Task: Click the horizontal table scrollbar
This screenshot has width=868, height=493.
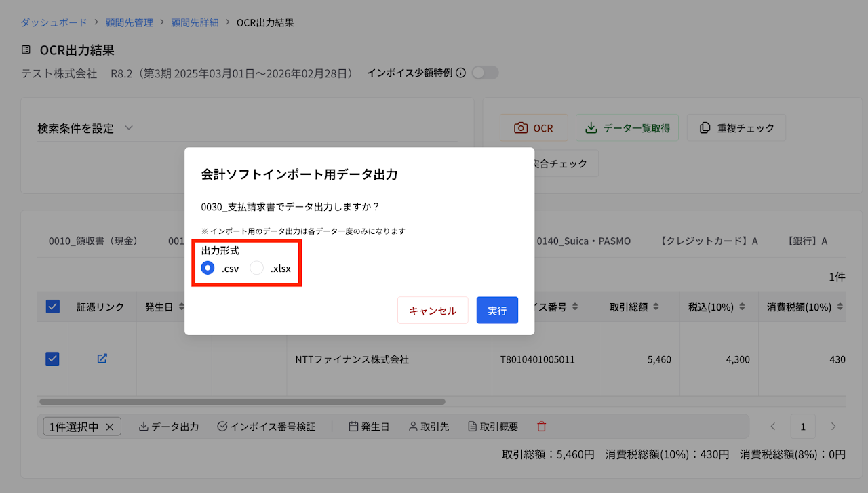Action: [242, 401]
